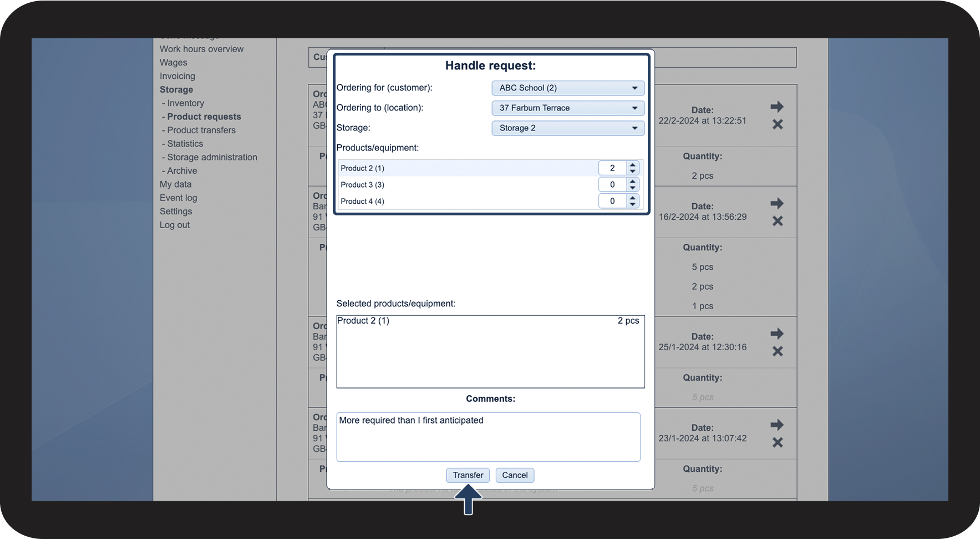
Task: Open Invoicing in sidebar
Action: coord(177,76)
